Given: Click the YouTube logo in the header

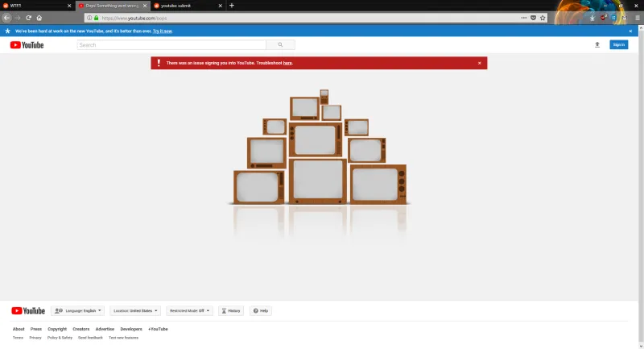Looking at the screenshot, I should 27,45.
